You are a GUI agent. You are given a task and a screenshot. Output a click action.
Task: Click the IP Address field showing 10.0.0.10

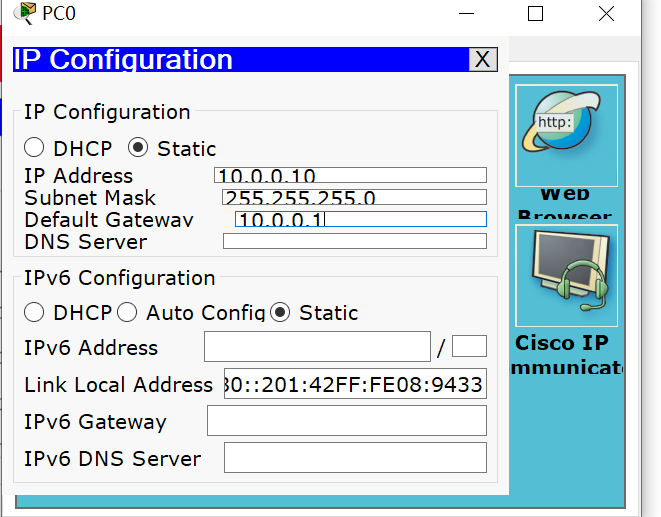(x=350, y=175)
